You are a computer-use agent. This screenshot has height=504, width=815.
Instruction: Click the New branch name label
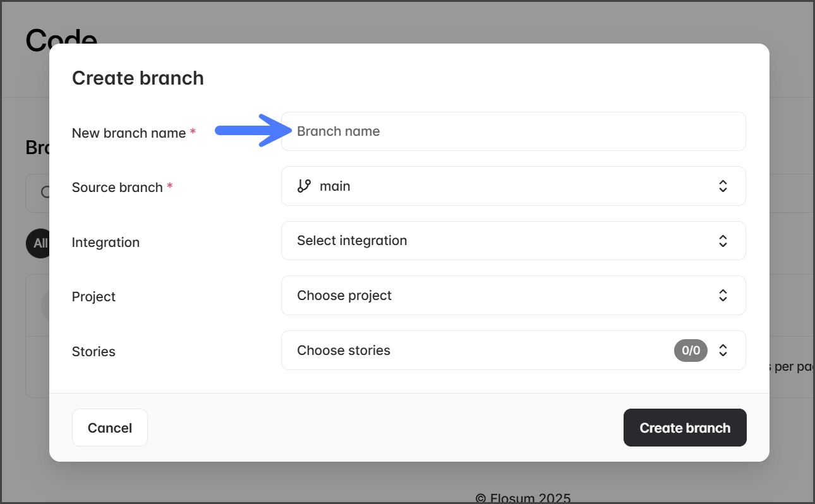(x=129, y=133)
